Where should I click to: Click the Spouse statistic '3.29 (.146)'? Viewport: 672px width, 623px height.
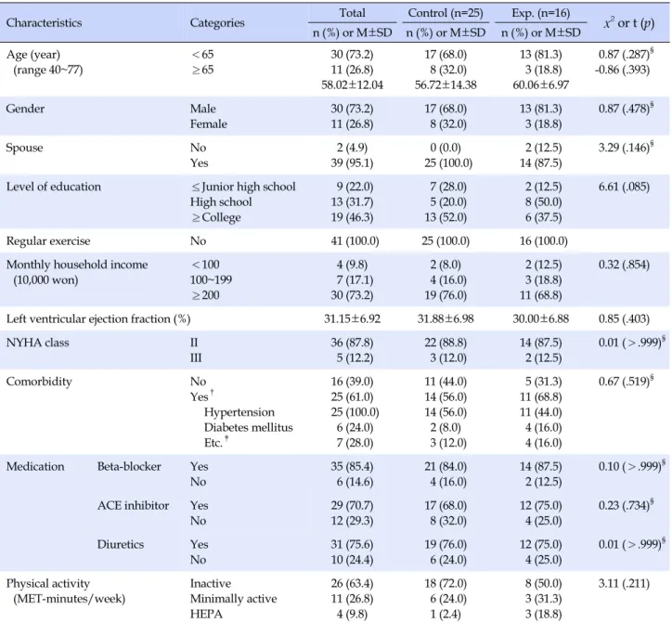coord(626,148)
